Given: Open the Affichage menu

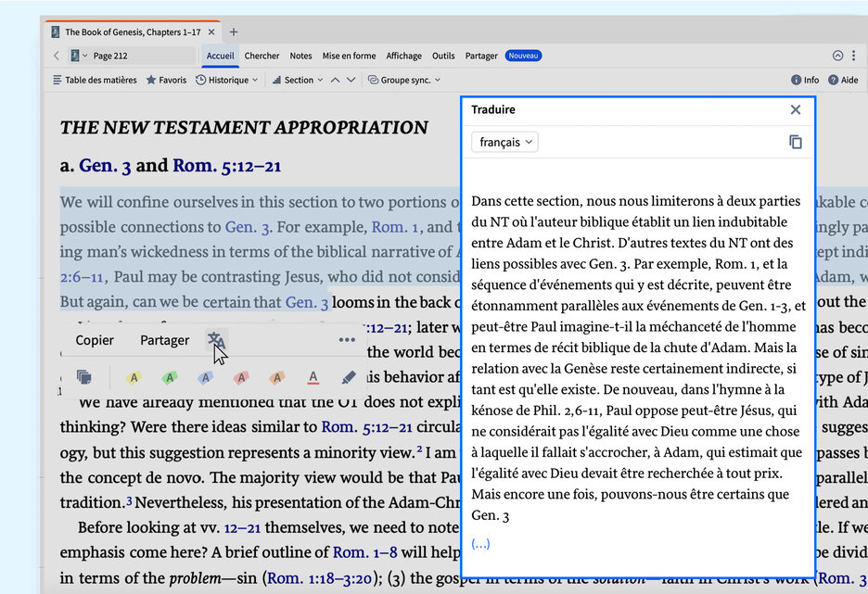Looking at the screenshot, I should click(403, 56).
